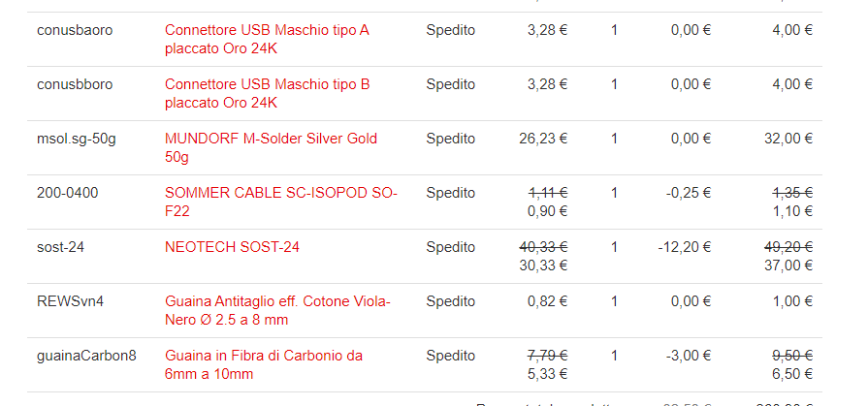Click the SOMMER CABLE SC-ISOPOD SO-F22 link
This screenshot has height=406, width=868.
click(x=280, y=193)
